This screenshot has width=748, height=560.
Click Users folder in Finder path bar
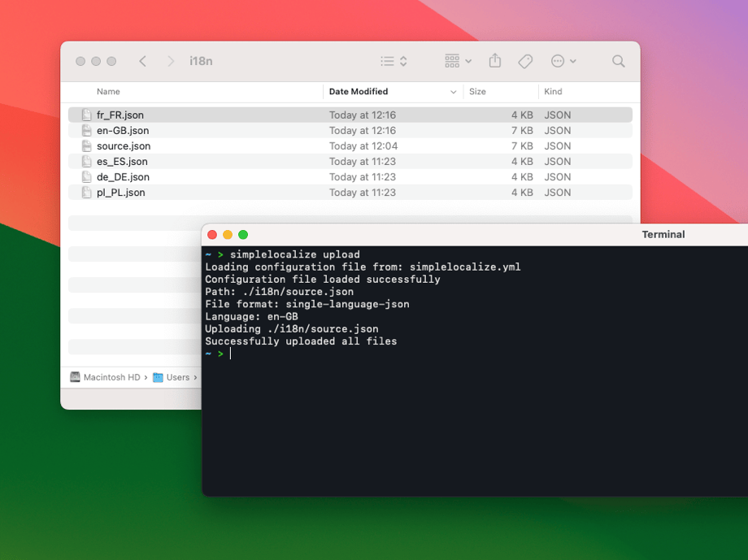[172, 377]
